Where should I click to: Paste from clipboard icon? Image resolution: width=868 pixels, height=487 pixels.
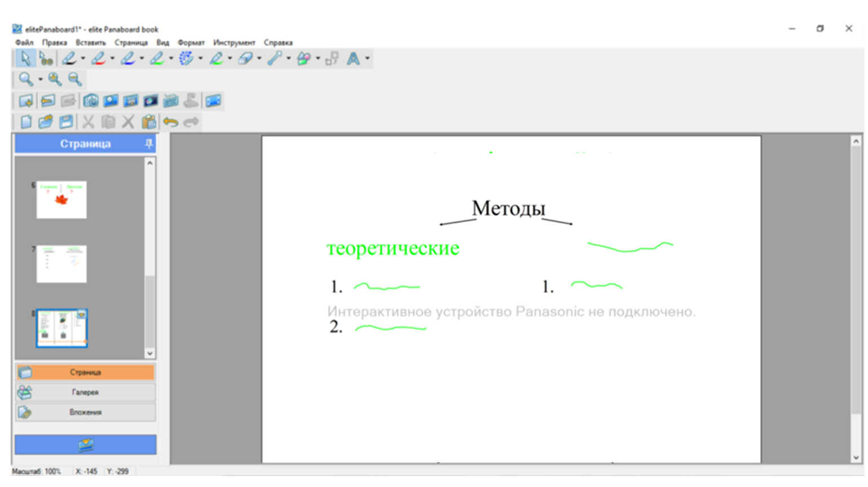click(x=149, y=122)
